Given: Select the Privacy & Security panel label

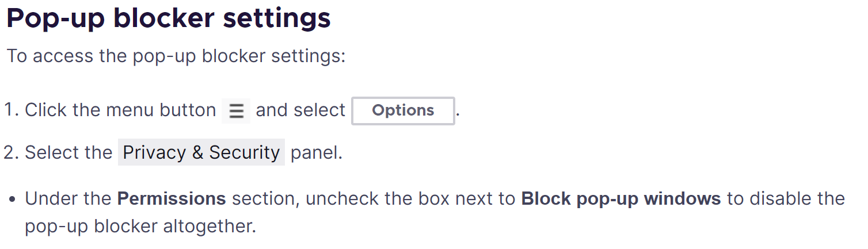Looking at the screenshot, I should 201,152.
